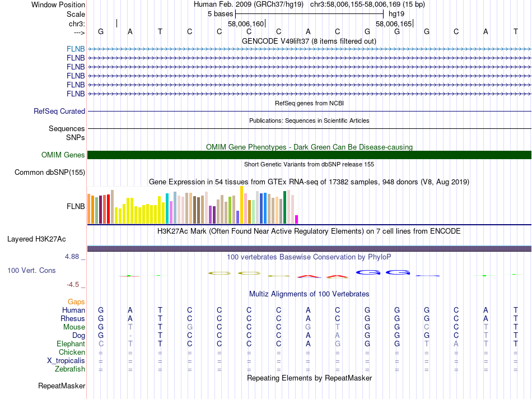Click the purple H3K27Ac signal bar
This screenshot has width=532, height=399.
point(309,249)
